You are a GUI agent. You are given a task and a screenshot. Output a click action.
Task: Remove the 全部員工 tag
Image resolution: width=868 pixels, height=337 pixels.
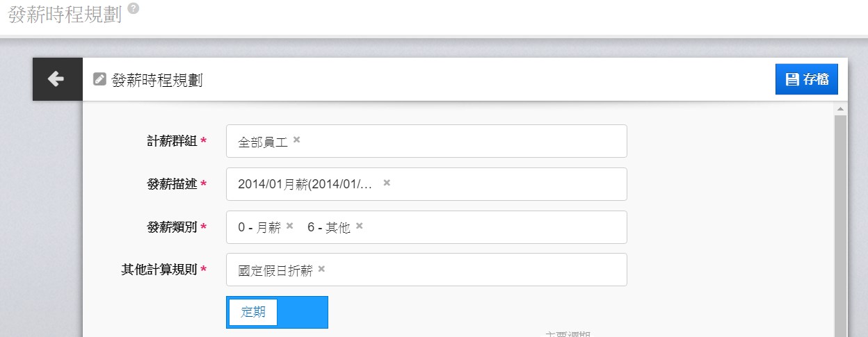point(296,140)
